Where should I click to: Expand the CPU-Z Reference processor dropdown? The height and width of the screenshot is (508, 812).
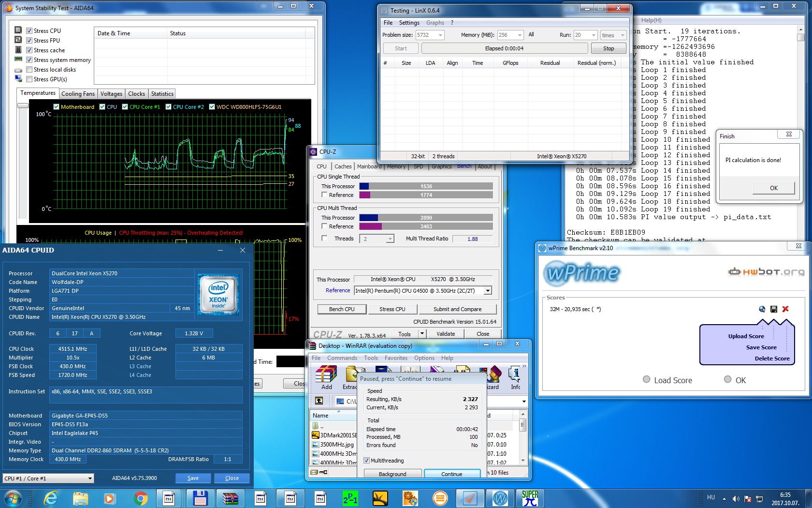click(x=488, y=291)
